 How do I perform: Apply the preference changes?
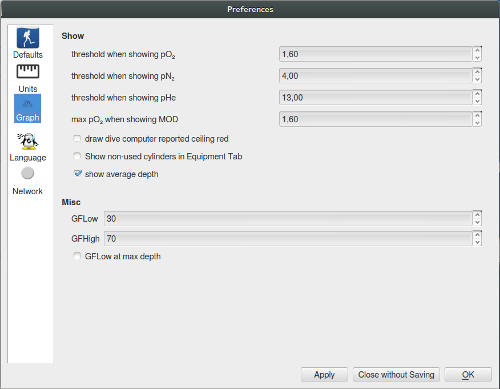click(324, 375)
